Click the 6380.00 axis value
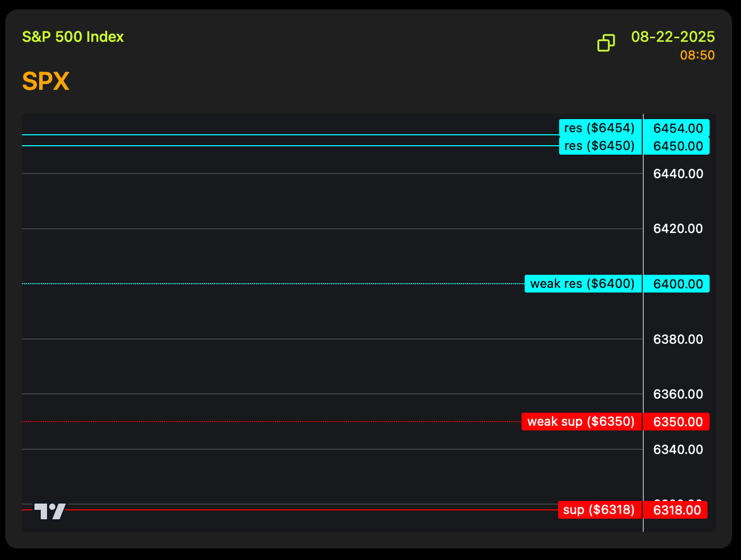Screen dimensions: 741x560 678,339
